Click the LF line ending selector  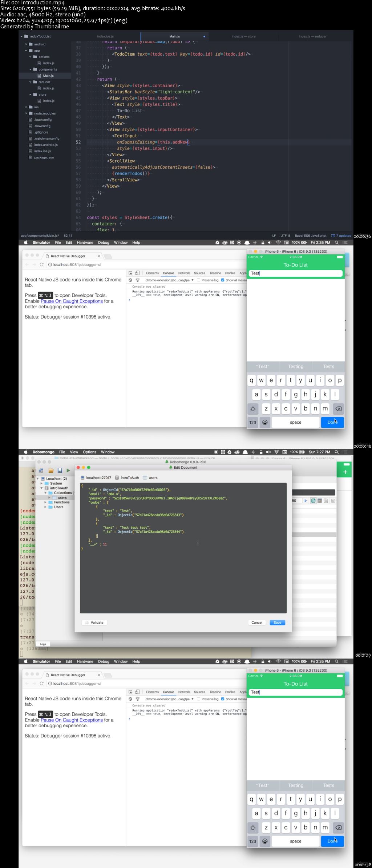point(274,236)
